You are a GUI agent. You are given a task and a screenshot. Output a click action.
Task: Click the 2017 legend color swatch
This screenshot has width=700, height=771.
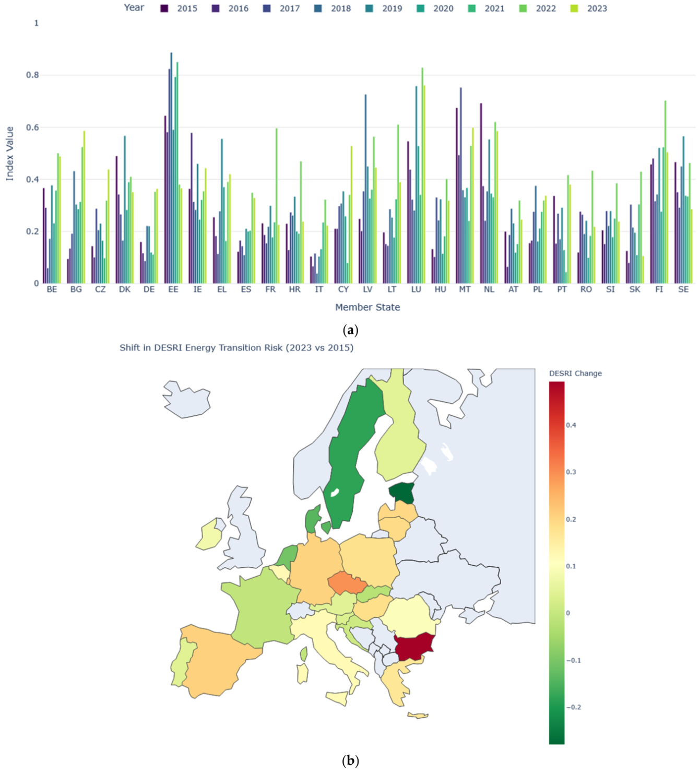coord(267,8)
